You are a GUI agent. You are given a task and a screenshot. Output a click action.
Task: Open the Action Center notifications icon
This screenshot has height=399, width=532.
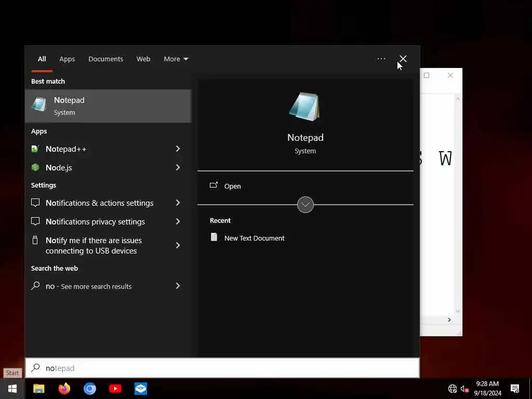515,389
